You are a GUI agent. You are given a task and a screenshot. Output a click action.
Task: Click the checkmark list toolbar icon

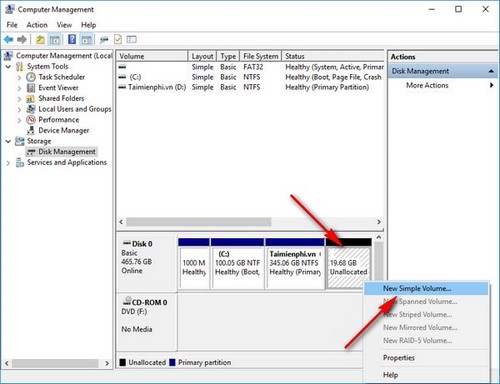(118, 39)
